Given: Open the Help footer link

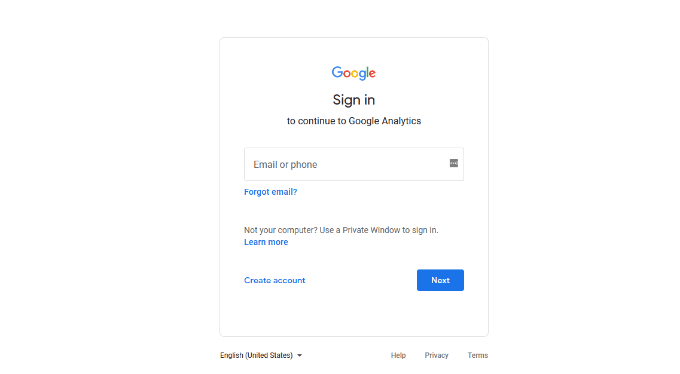Looking at the screenshot, I should [398, 355].
